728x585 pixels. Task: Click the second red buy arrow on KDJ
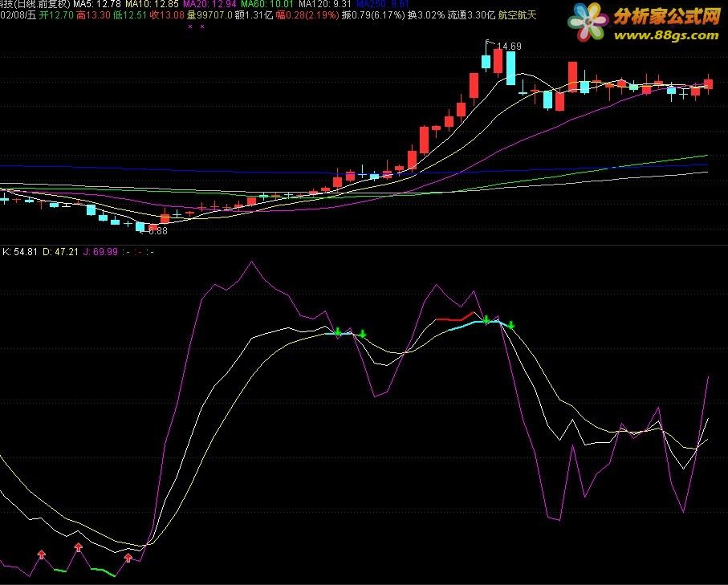tap(79, 547)
